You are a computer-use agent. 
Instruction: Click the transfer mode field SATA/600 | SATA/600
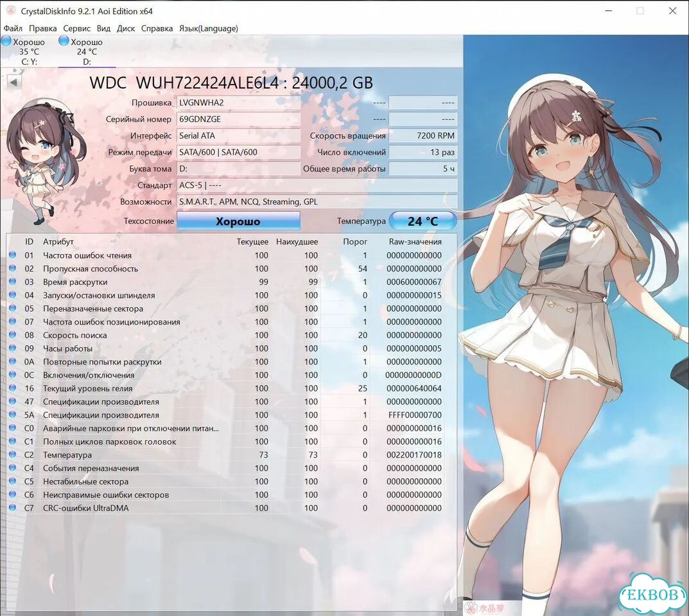(x=239, y=152)
